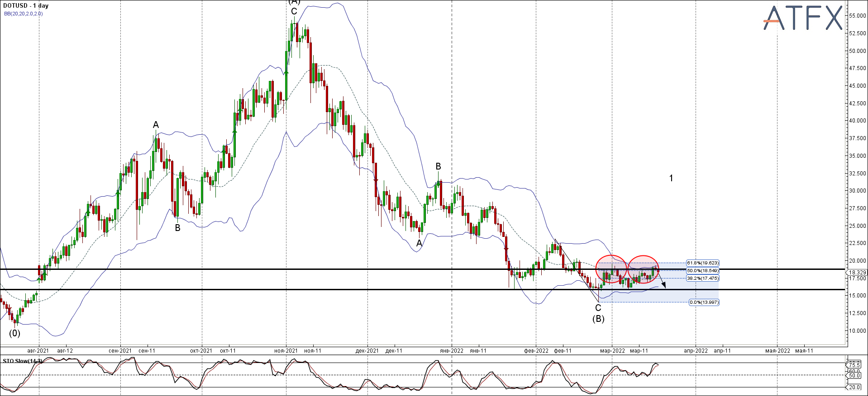Screen dimensions: 868x396
Task: Select the BB(20,20,2.0,2.0) indicator label
Action: point(23,14)
